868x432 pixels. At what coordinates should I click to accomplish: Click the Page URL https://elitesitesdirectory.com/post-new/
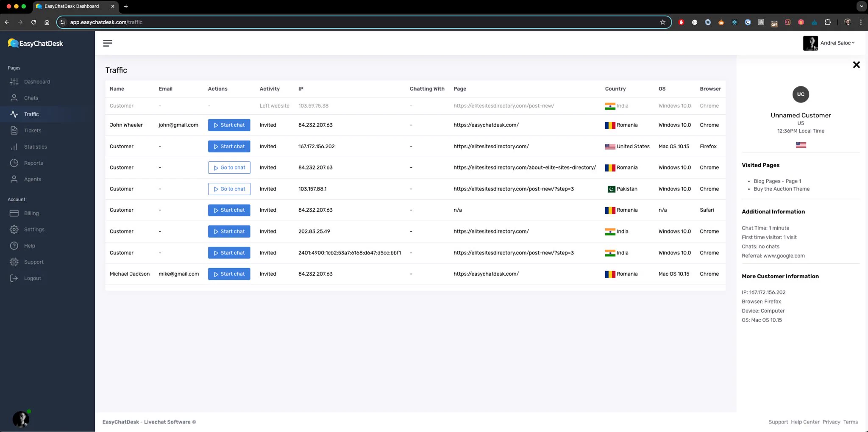(x=504, y=106)
